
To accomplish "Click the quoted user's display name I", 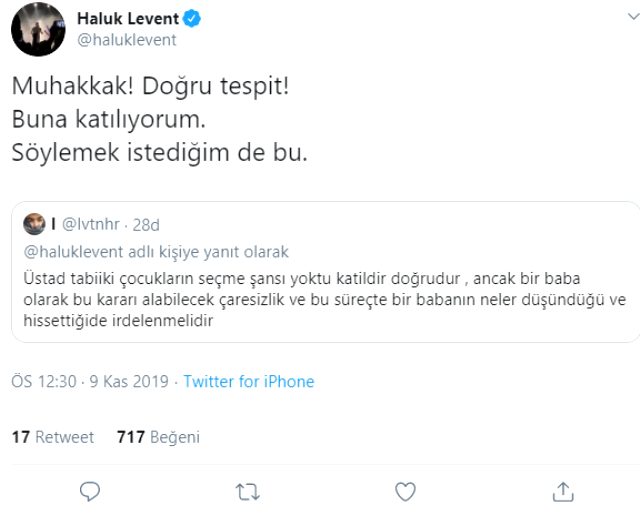I will click(x=53, y=224).
